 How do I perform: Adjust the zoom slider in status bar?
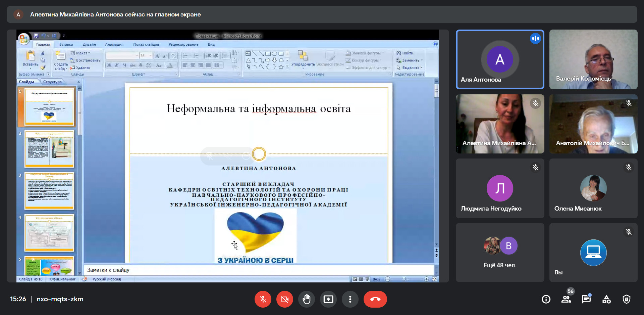[405, 279]
